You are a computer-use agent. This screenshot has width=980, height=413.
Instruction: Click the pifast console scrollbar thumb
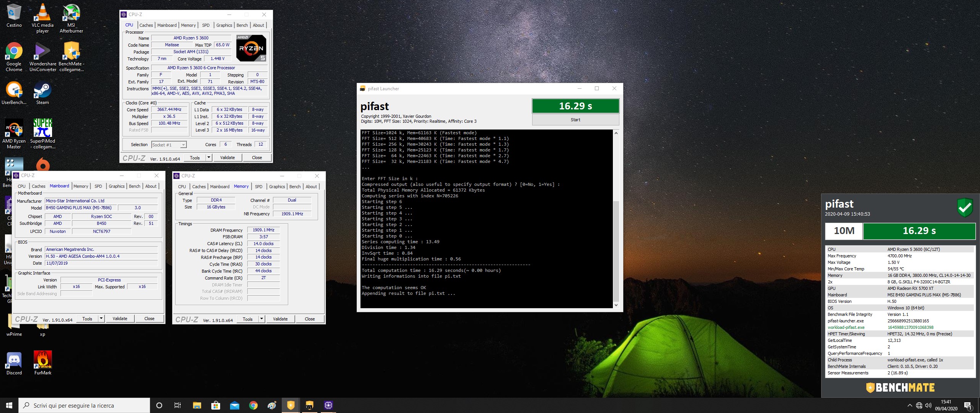tap(616, 250)
